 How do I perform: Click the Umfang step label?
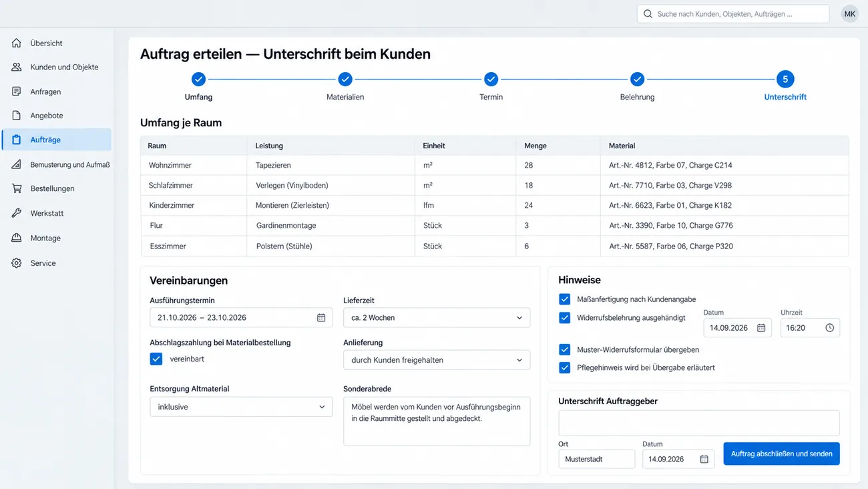[x=198, y=97]
